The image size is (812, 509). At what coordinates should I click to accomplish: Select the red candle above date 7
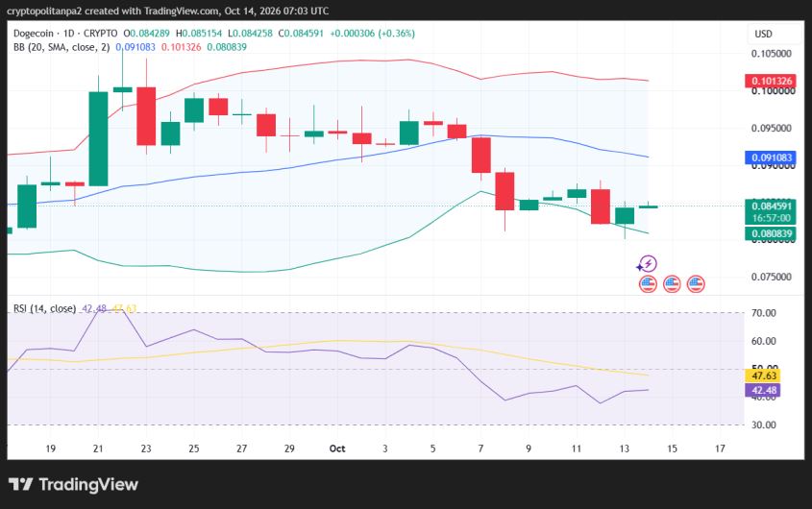pyautogui.click(x=481, y=156)
